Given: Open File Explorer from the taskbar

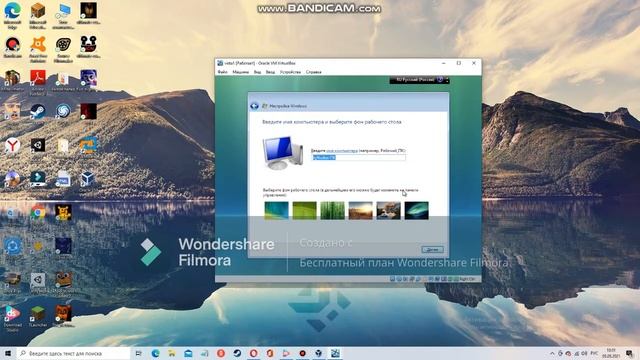Looking at the screenshot, I should (x=172, y=353).
